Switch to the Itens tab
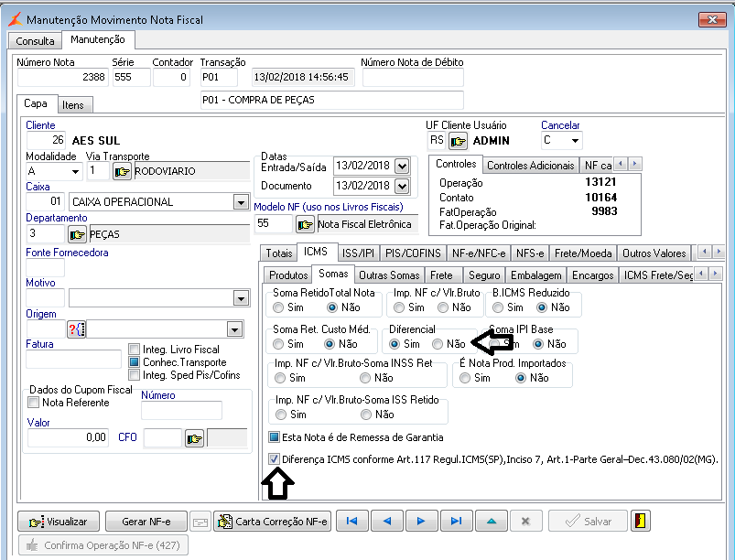Image resolution: width=735 pixels, height=560 pixels. (74, 105)
